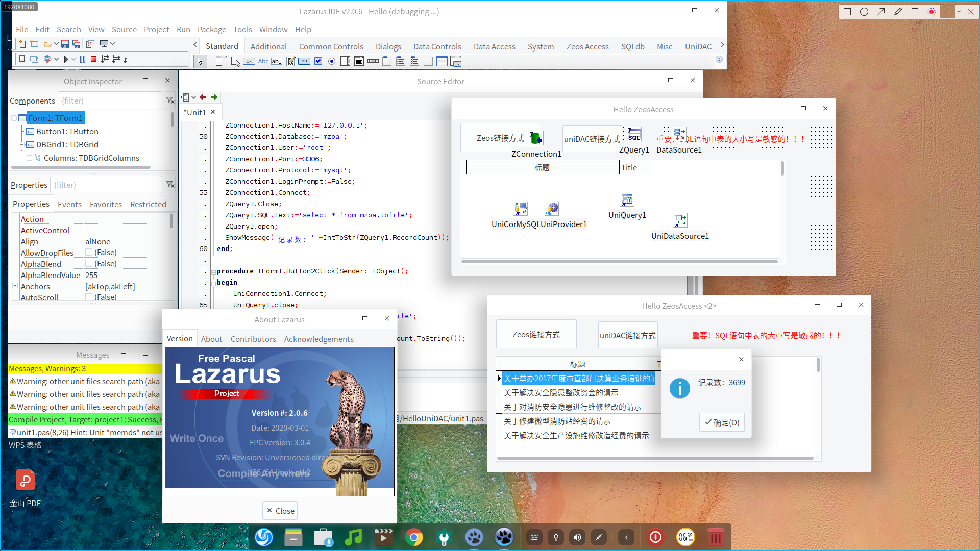Switch to the Events tab in Object Inspector
Image resolution: width=980 pixels, height=551 pixels.
(69, 204)
